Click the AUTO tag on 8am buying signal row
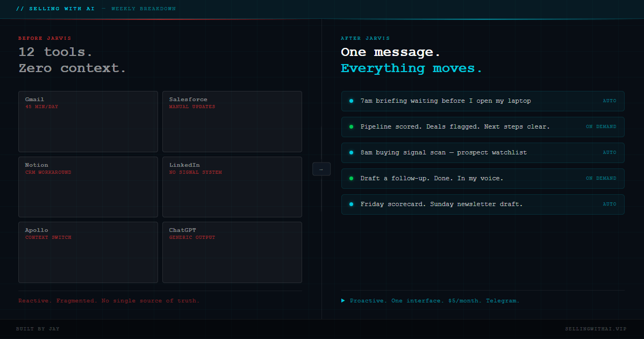 click(610, 152)
